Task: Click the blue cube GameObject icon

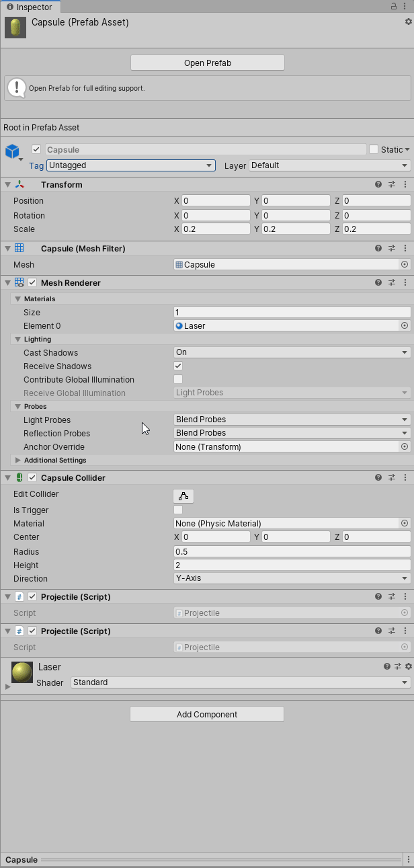Action: pyautogui.click(x=12, y=150)
